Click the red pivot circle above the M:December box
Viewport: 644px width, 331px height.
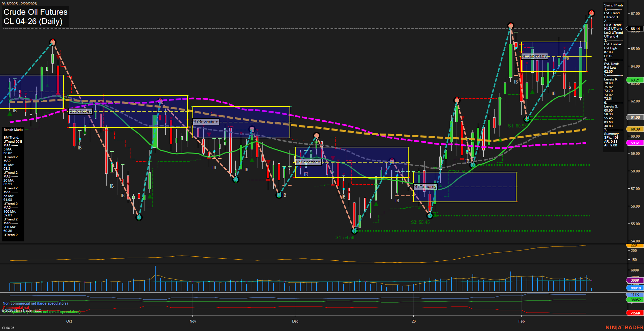[x=316, y=135]
